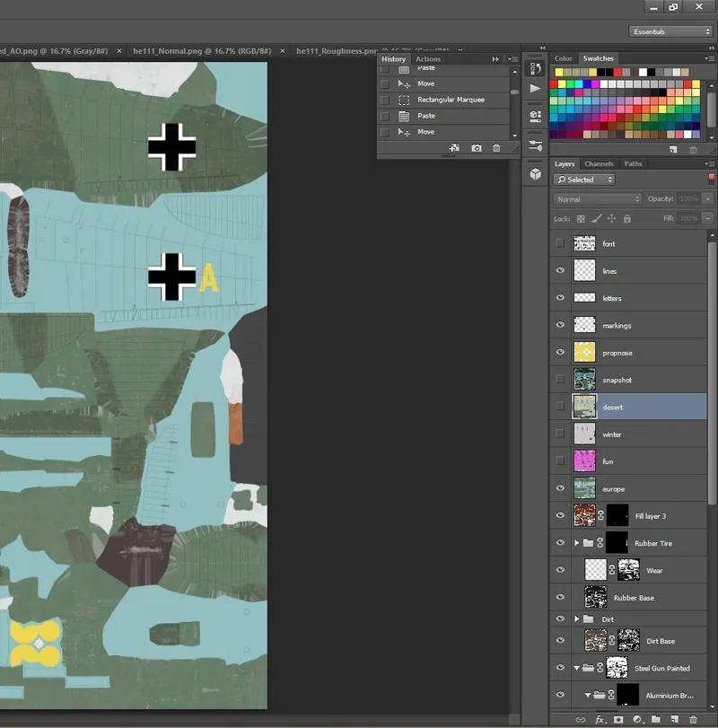Image resolution: width=718 pixels, height=728 pixels.
Task: Click the lock all padlock icon
Action: [626, 218]
